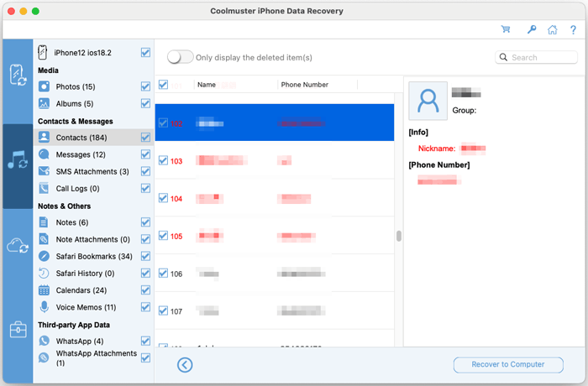Uncheck the Albums (5) checkbox
This screenshot has width=588, height=386.
pyautogui.click(x=145, y=103)
